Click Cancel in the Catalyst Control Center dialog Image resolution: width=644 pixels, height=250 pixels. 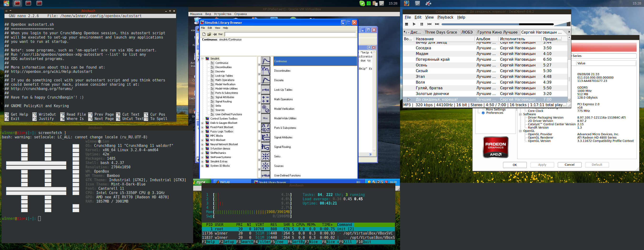click(x=569, y=165)
